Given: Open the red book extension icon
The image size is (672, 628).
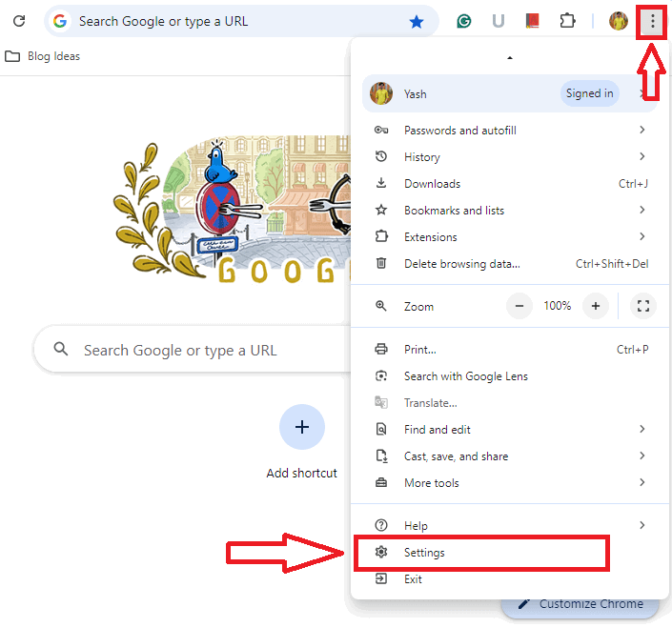Looking at the screenshot, I should 532,21.
